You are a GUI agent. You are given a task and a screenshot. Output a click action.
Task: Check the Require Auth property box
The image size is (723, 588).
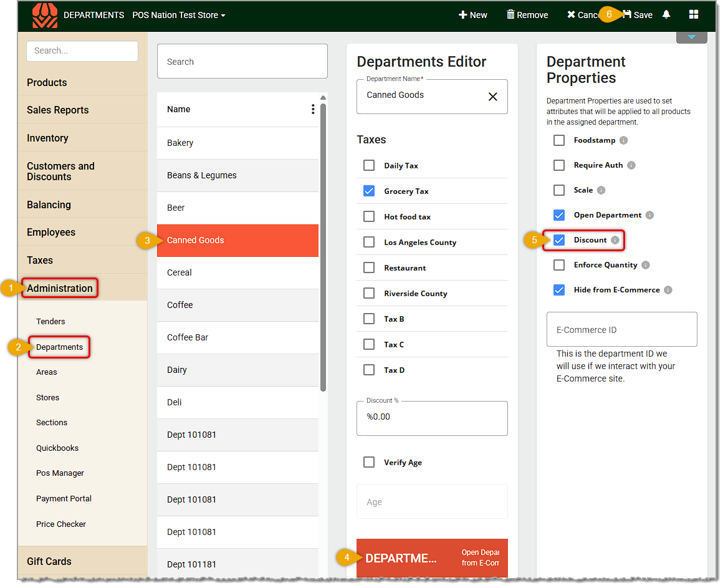click(x=559, y=165)
